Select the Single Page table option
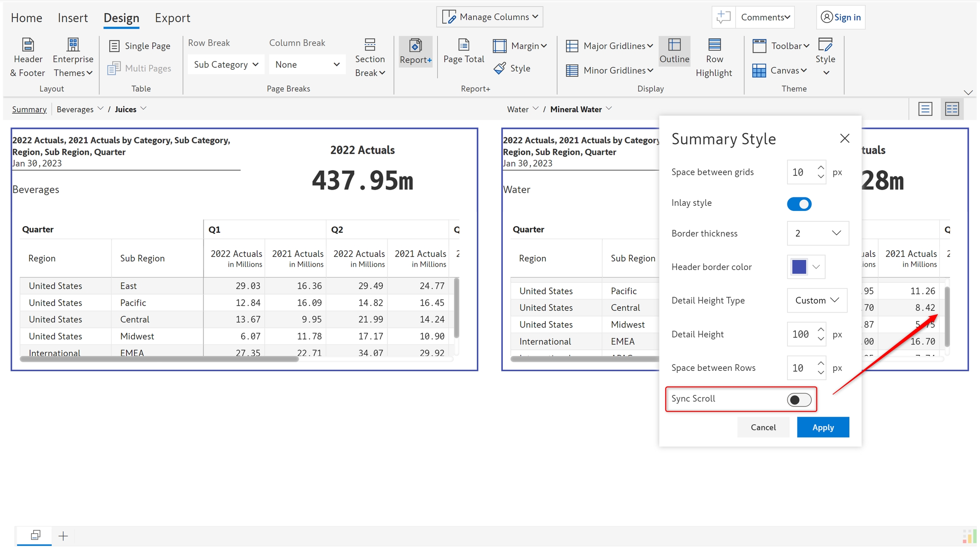 click(140, 46)
